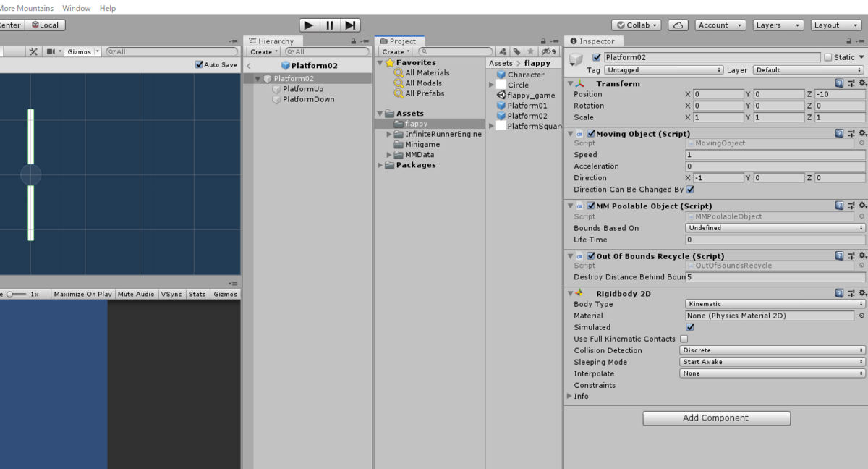Click the Save search star icon

(x=530, y=51)
